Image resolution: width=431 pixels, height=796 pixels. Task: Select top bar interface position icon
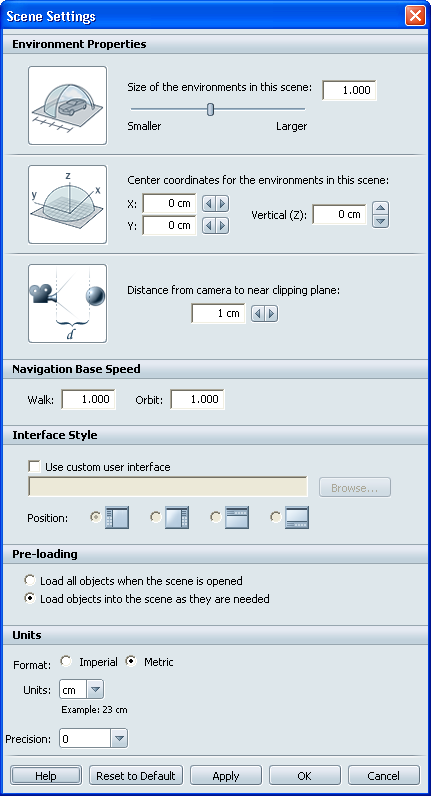pyautogui.click(x=237, y=518)
